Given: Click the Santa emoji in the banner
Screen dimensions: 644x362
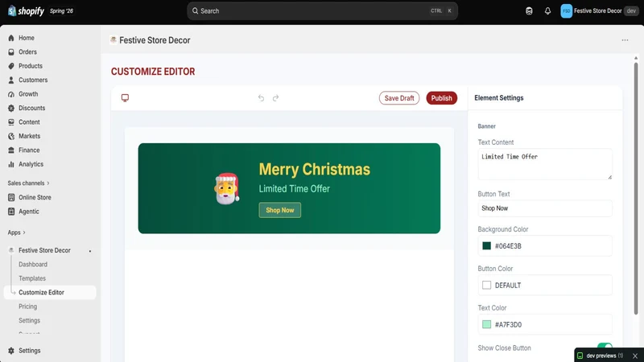Looking at the screenshot, I should pos(226,188).
